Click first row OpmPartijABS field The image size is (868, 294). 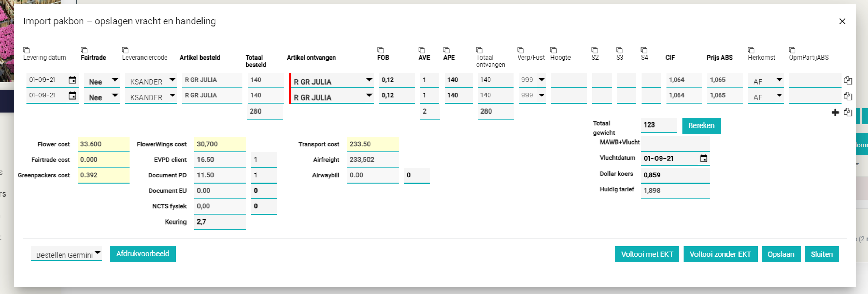[x=815, y=80]
